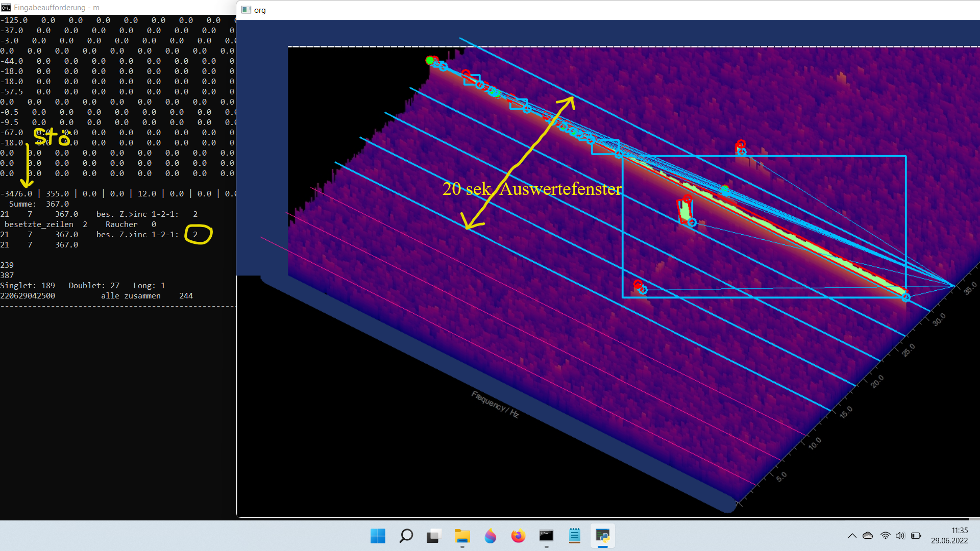This screenshot has width=980, height=551.
Task: Click 'alle zusammen' text in the console
Action: (131, 296)
